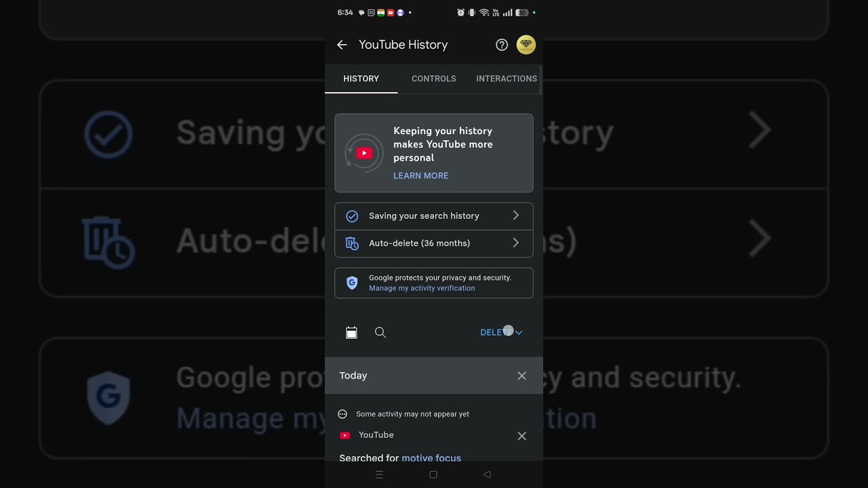The image size is (868, 488).
Task: Switch to the CONTROLS tab
Action: 434,79
